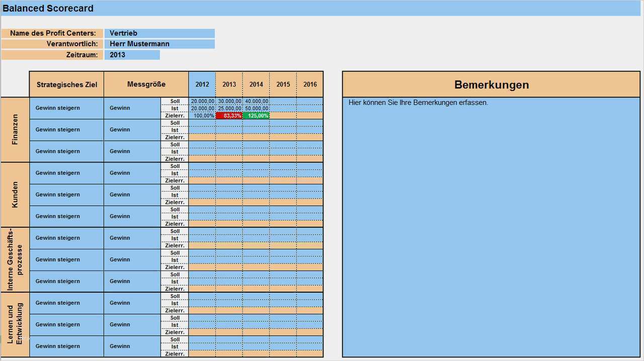This screenshot has width=644, height=361.
Task: Click the Bemerkungen comments area
Action: pyautogui.click(x=491, y=226)
